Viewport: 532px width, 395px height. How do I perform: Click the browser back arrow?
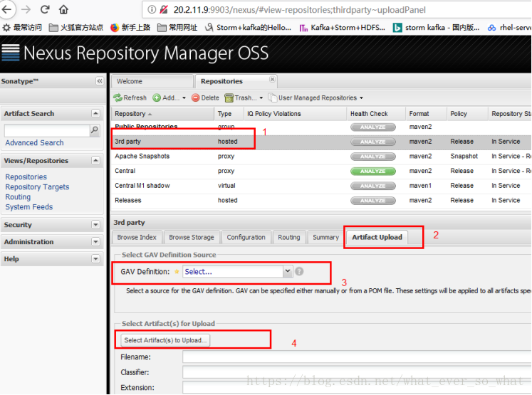(x=6, y=9)
